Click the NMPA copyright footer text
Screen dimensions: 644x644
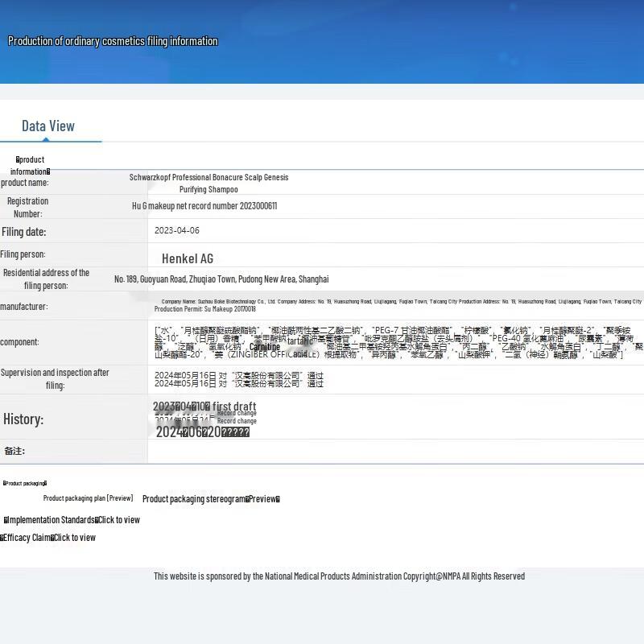[339, 576]
